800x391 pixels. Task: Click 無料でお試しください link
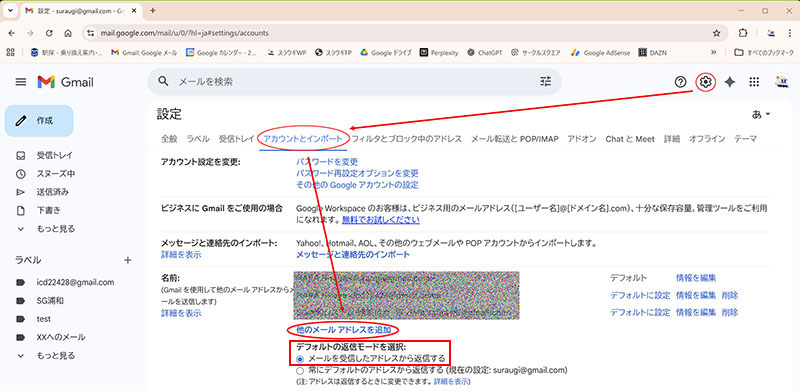click(381, 220)
